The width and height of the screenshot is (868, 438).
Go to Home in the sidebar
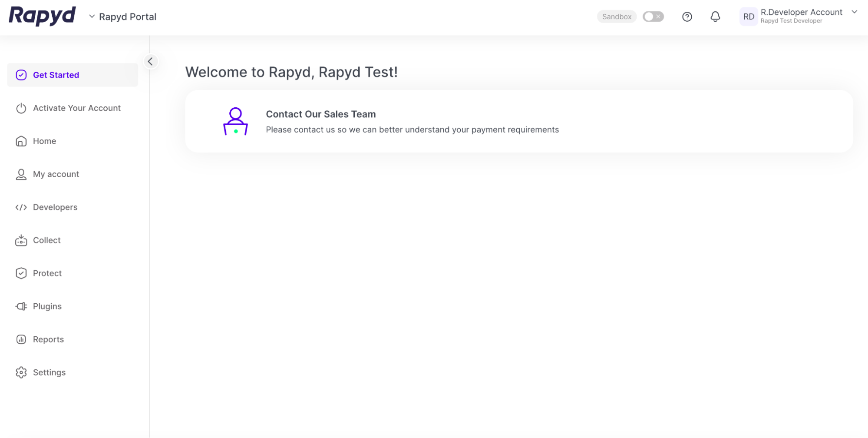pos(44,141)
